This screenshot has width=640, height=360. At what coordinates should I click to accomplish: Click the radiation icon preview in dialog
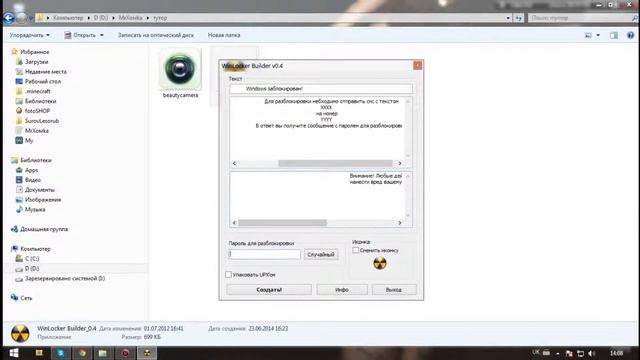[x=380, y=263]
